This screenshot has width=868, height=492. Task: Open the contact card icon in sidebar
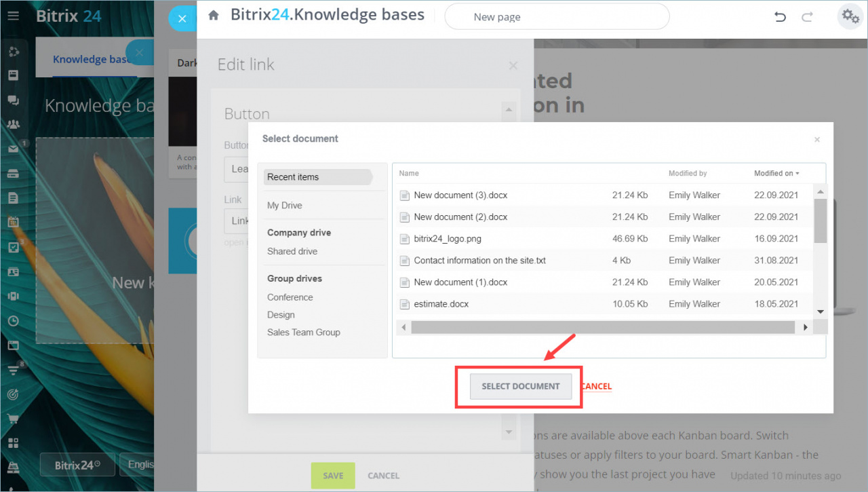pos(13,271)
